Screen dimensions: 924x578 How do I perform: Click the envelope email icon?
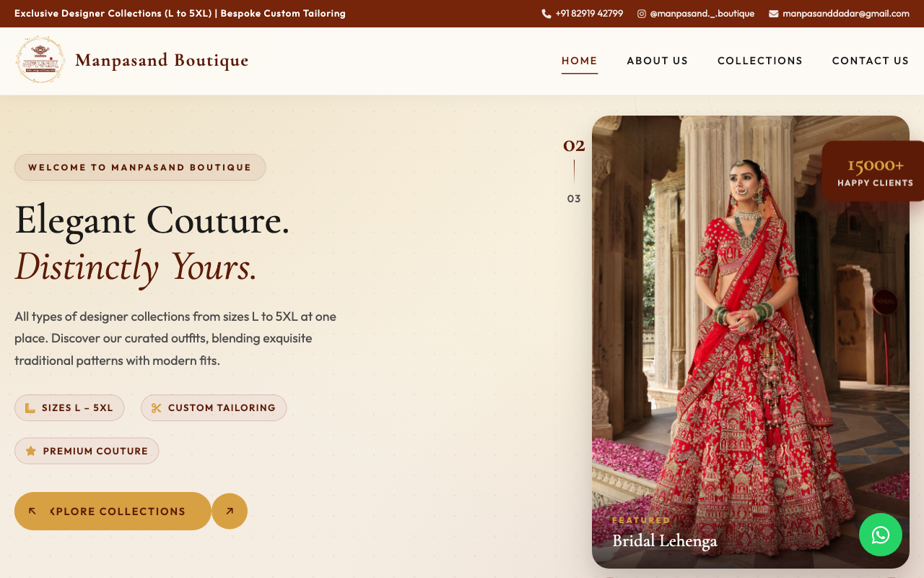(x=774, y=14)
